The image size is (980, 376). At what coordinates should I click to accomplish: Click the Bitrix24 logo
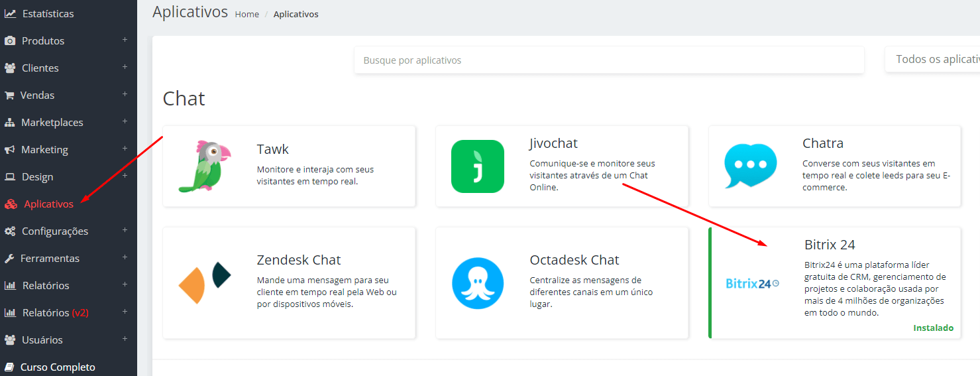(752, 284)
